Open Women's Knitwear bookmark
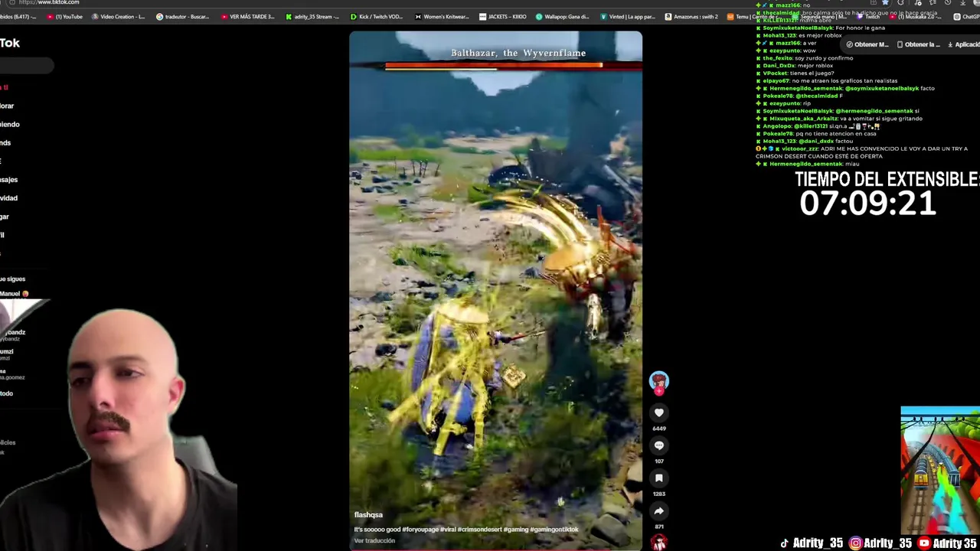 pos(442,16)
